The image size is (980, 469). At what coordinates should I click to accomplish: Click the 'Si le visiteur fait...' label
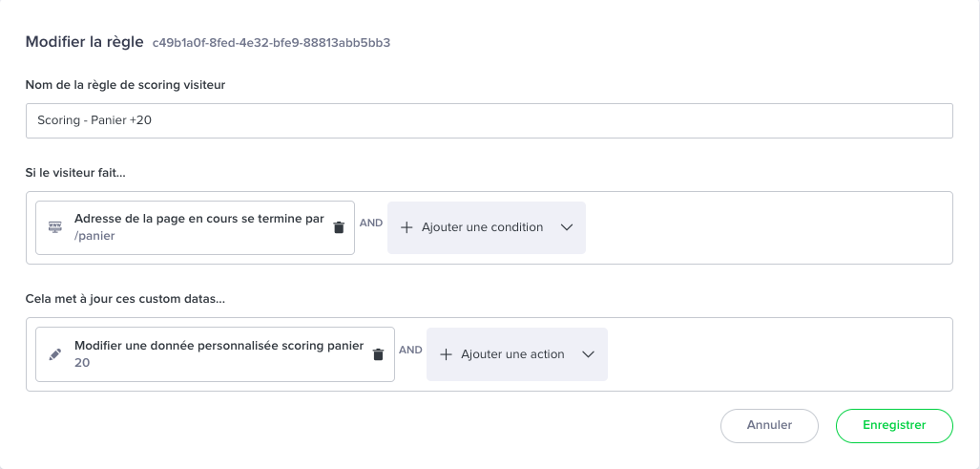pos(75,173)
